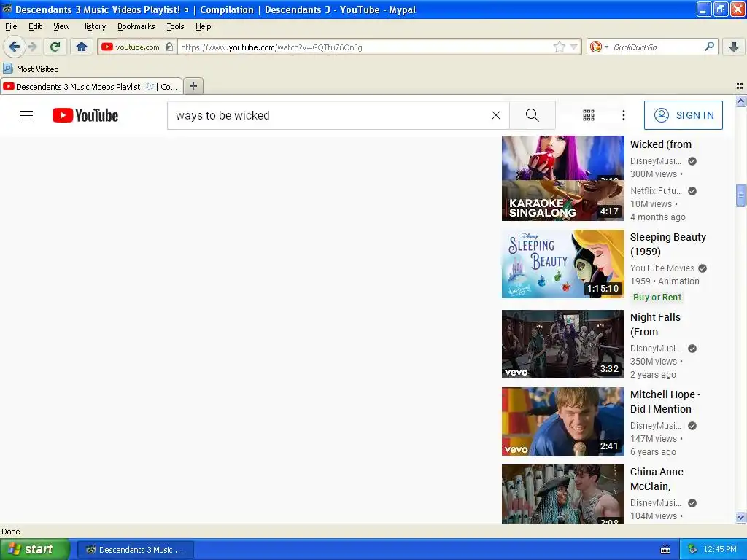Image resolution: width=747 pixels, height=560 pixels.
Task: Click the Buy or Rent badge
Action: click(x=657, y=297)
